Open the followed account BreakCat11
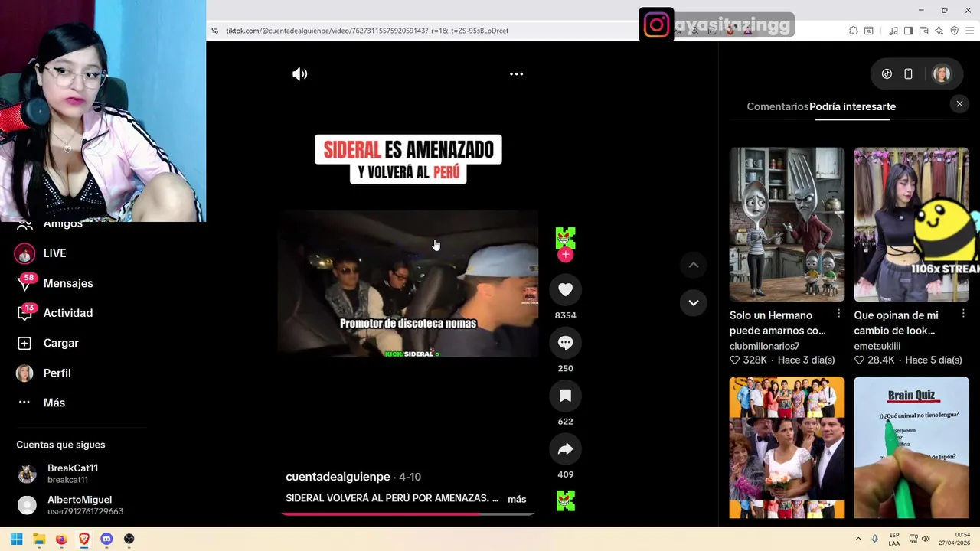 (73, 474)
